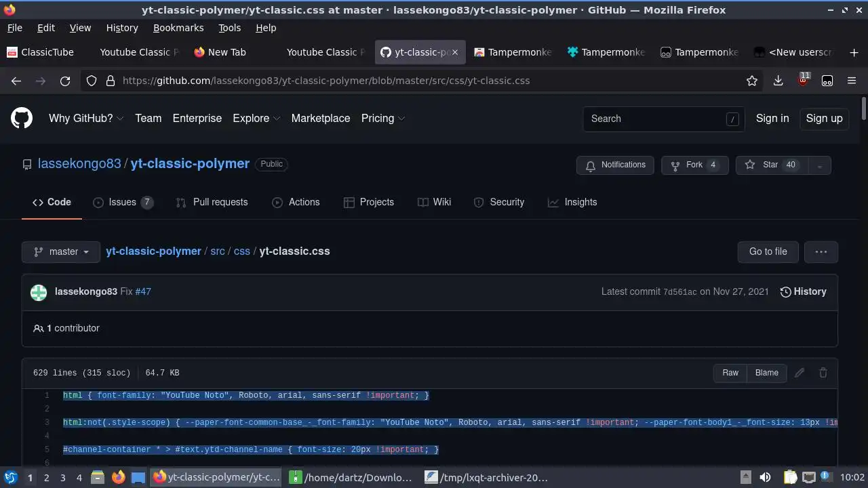
Task: Delete this file with the trash icon
Action: pos(823,373)
